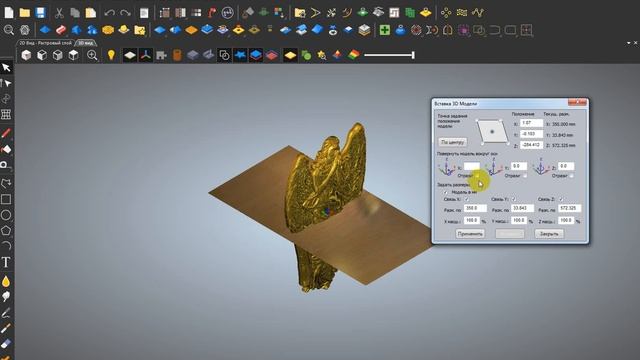Screen dimensions: 640x360
Task: Click the position X input field
Action: pyautogui.click(x=531, y=123)
